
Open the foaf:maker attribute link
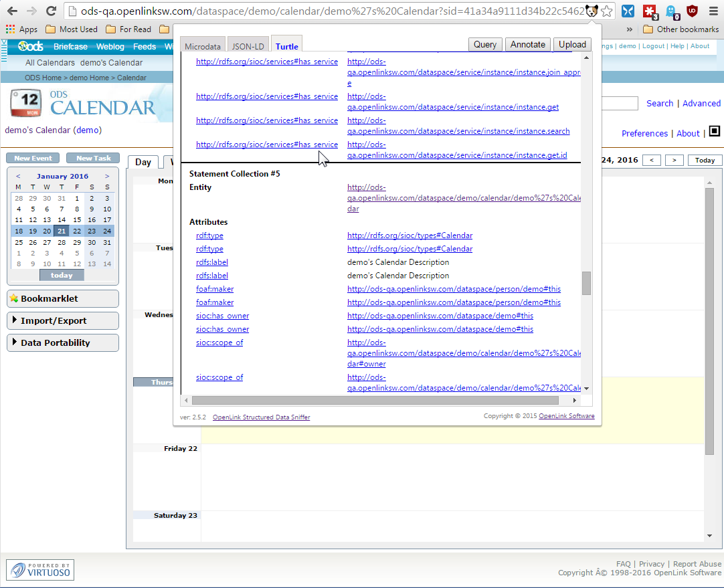coord(215,289)
